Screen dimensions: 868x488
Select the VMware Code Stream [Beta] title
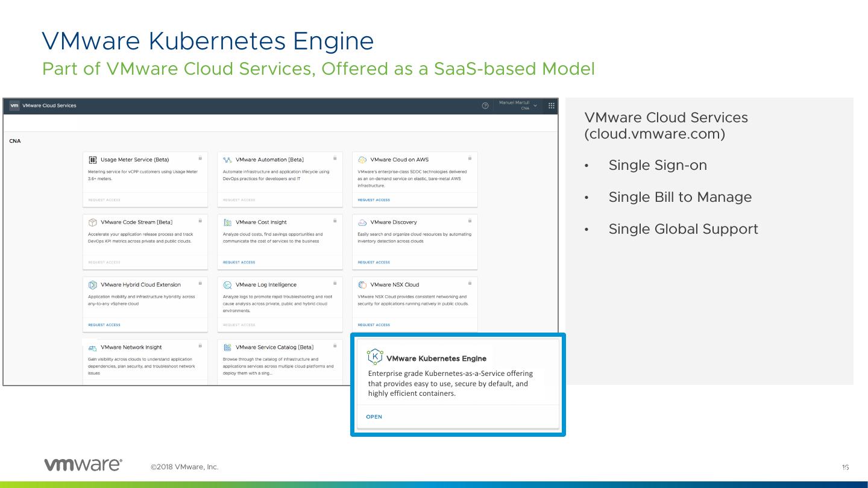click(137, 222)
